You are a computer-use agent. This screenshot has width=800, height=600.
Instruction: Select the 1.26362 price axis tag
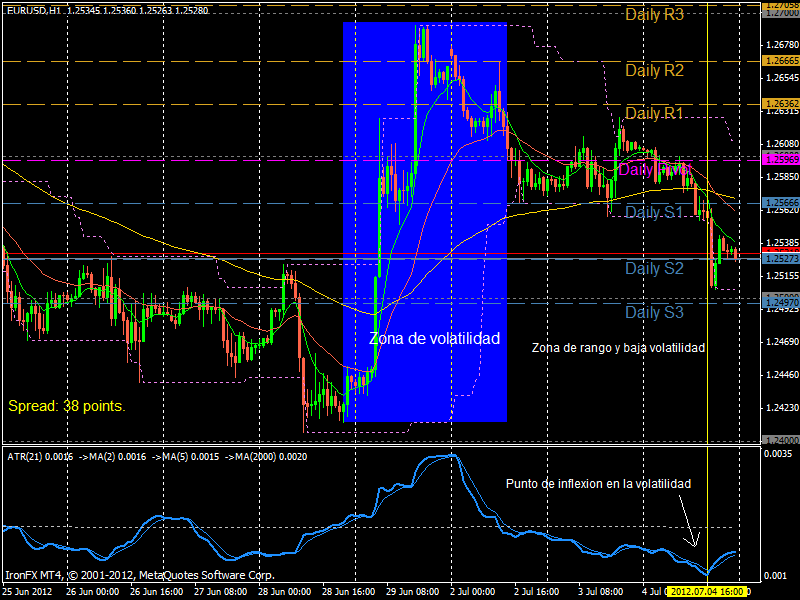click(780, 103)
